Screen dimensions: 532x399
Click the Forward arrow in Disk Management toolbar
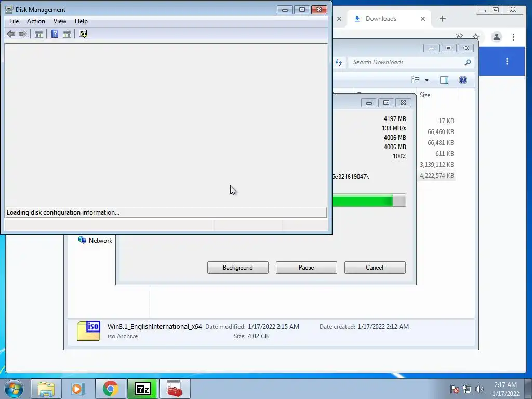tap(23, 34)
